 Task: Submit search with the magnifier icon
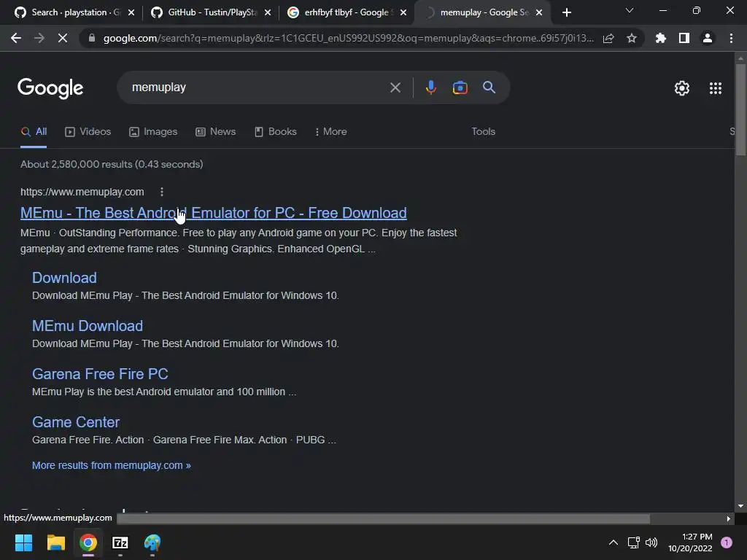[x=489, y=87]
